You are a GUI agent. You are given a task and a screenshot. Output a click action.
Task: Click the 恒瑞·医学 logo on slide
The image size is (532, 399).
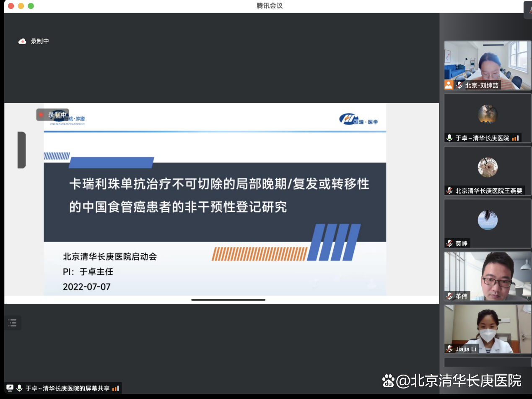(x=359, y=120)
